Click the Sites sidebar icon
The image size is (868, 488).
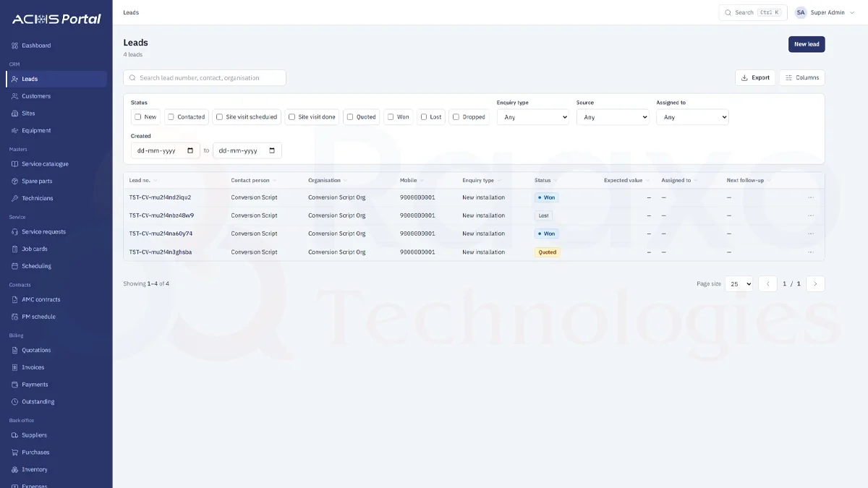pos(14,114)
